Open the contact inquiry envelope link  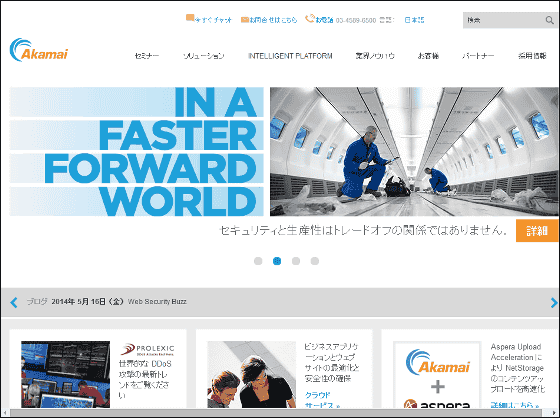click(269, 20)
